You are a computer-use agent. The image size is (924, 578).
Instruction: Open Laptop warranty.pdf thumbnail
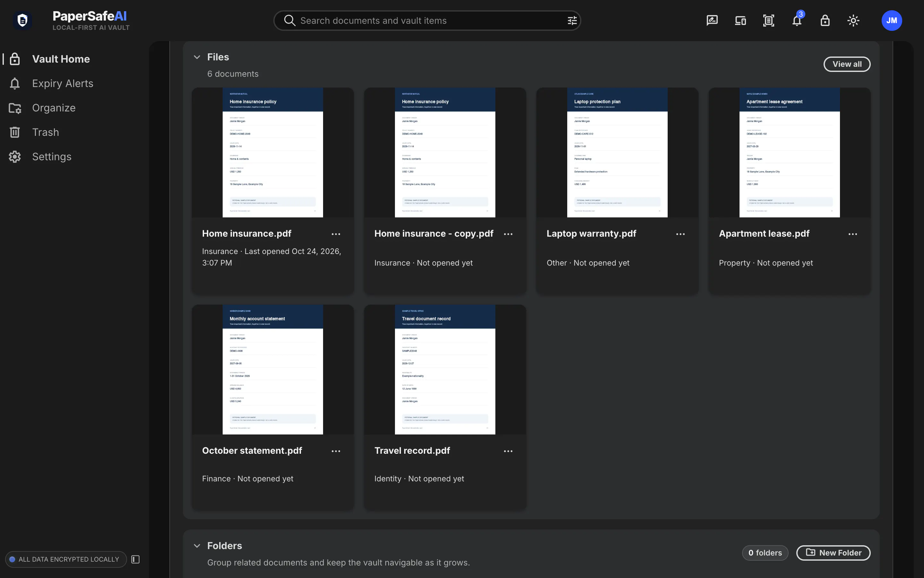click(617, 153)
